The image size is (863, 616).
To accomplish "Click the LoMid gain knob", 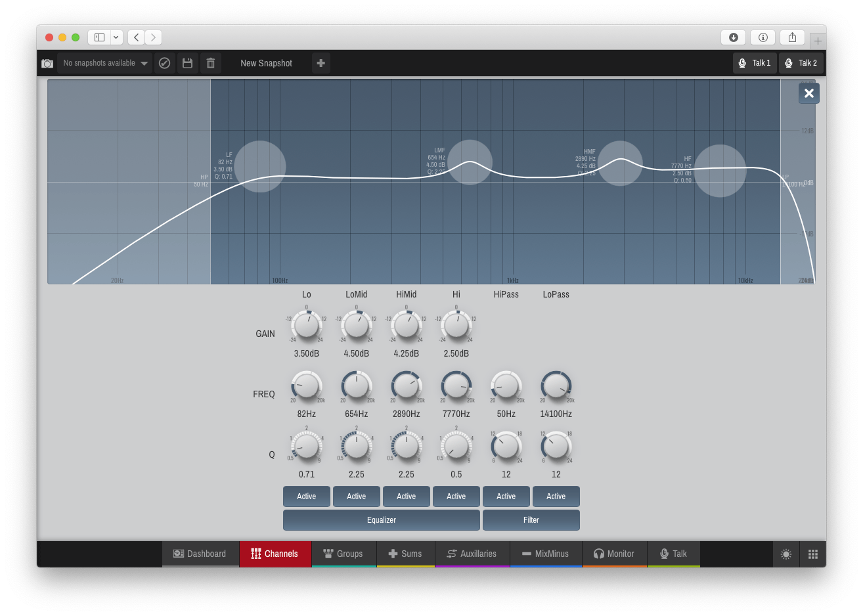I will [357, 326].
